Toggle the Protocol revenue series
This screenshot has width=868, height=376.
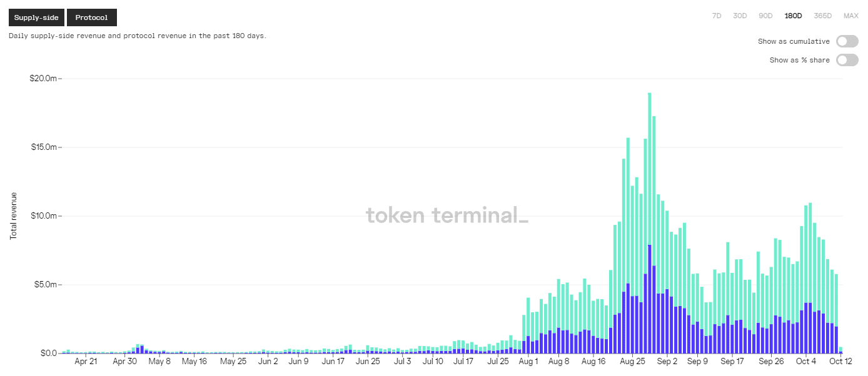pyautogui.click(x=91, y=17)
